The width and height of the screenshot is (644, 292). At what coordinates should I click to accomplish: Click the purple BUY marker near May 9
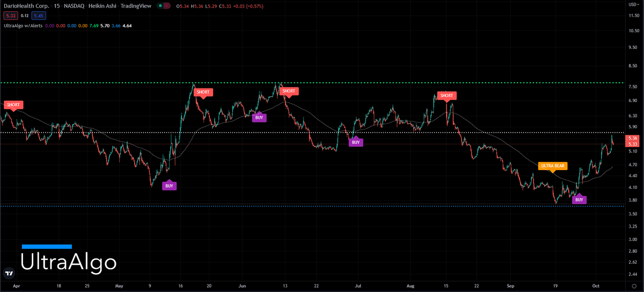[169, 186]
